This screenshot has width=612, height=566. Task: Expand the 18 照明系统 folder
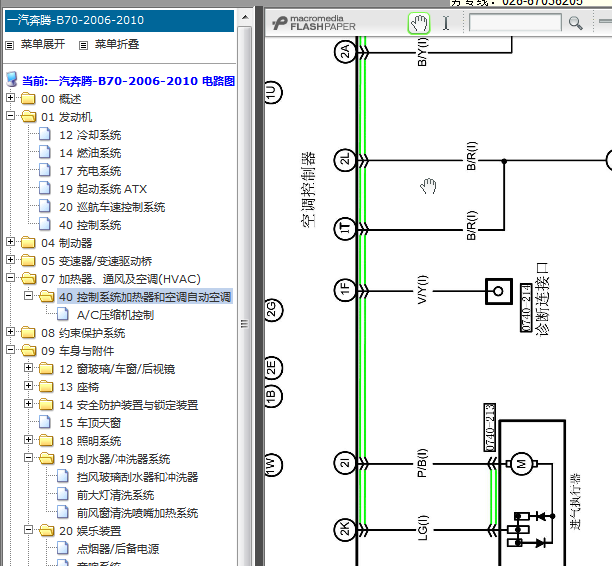pyautogui.click(x=28, y=440)
